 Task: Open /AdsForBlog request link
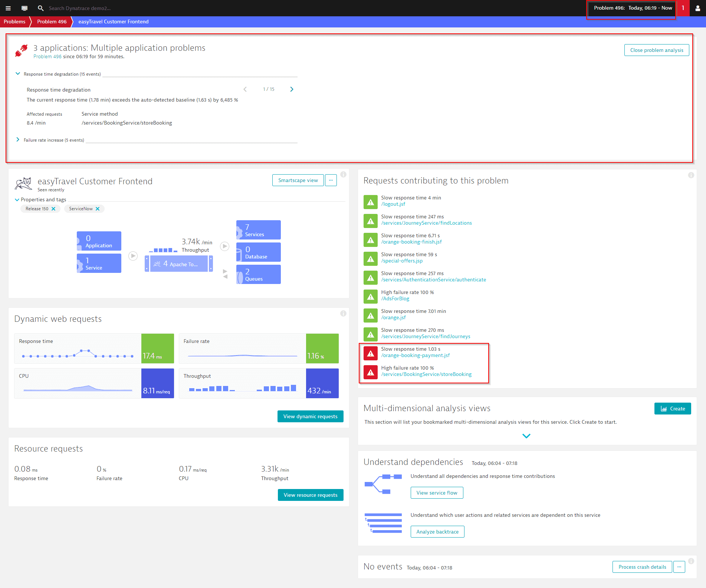(x=395, y=299)
